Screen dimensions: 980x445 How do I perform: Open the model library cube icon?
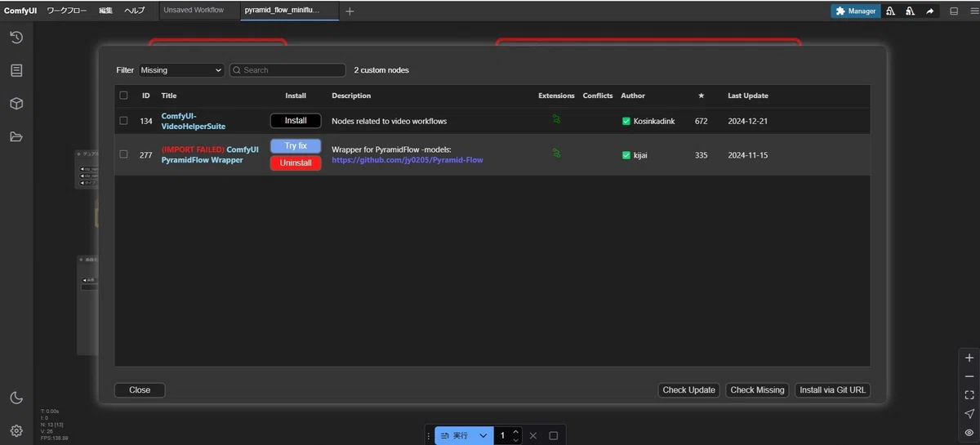(16, 104)
